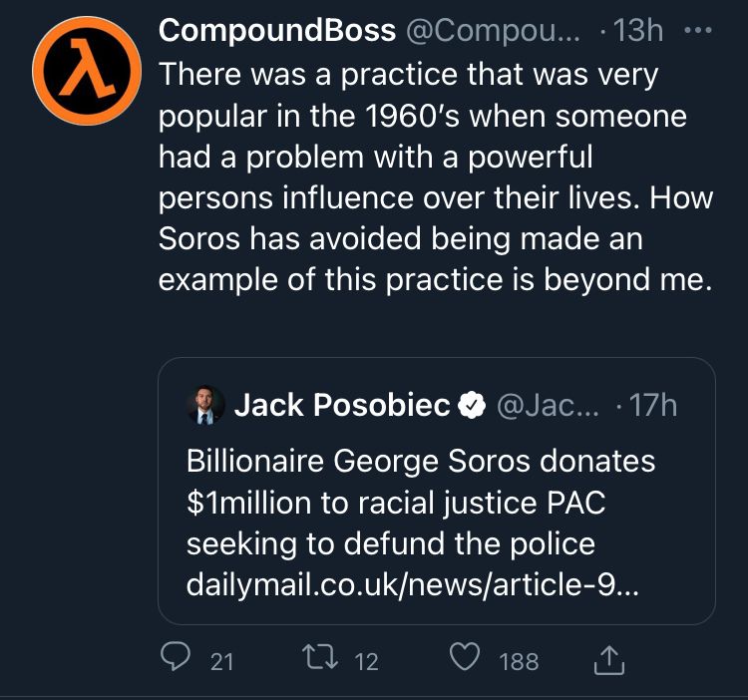Click the reply count of 21
Viewport: 748px width, 700px height.
coord(221,660)
